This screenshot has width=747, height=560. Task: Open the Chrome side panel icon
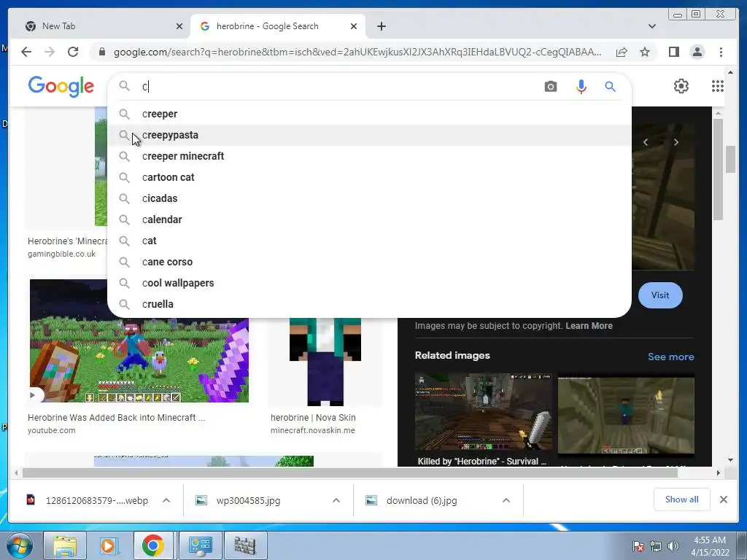tap(673, 52)
